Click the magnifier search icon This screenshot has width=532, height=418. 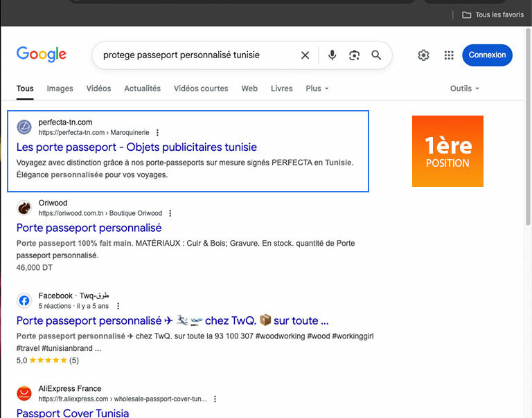click(x=376, y=55)
